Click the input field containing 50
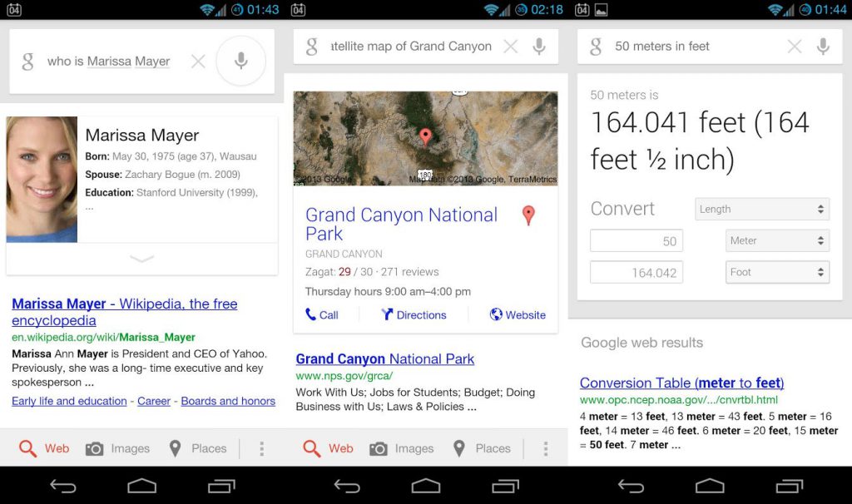 tap(637, 241)
